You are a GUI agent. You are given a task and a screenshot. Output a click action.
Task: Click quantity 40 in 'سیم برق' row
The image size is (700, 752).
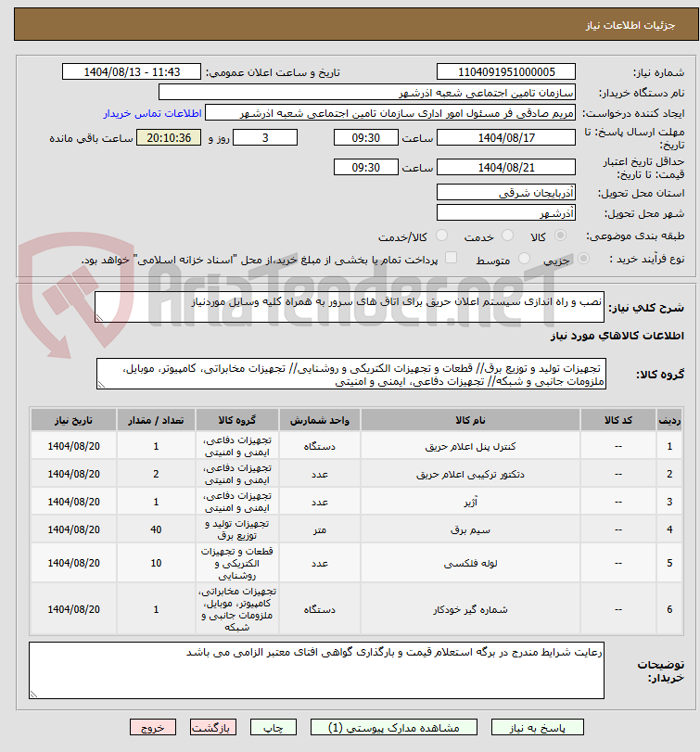coord(156,529)
